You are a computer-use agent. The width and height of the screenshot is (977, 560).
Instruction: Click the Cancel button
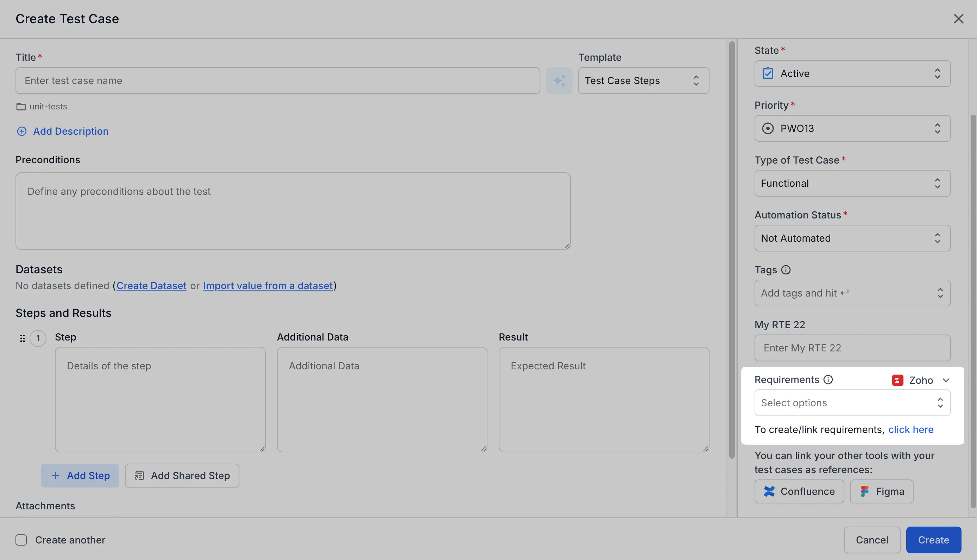coord(871,540)
